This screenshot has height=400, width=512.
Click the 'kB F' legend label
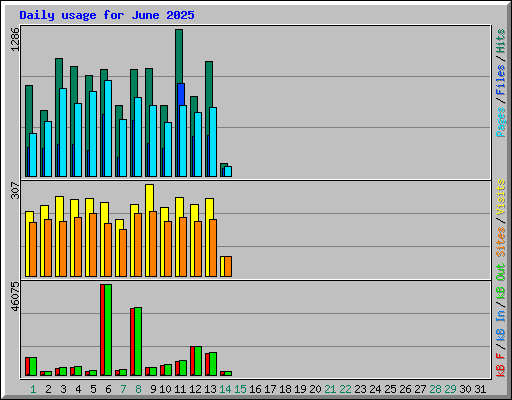click(501, 364)
